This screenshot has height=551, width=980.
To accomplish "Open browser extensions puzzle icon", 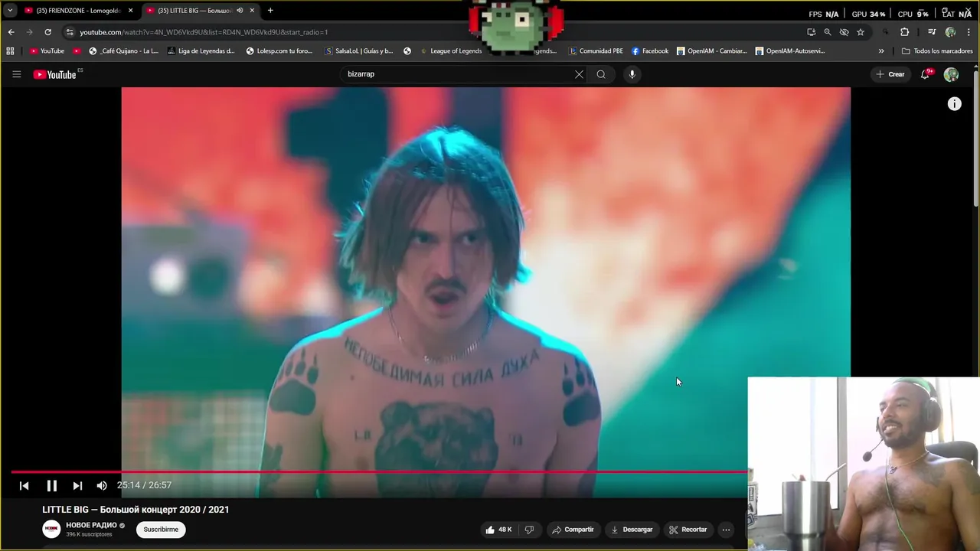I will coord(904,32).
